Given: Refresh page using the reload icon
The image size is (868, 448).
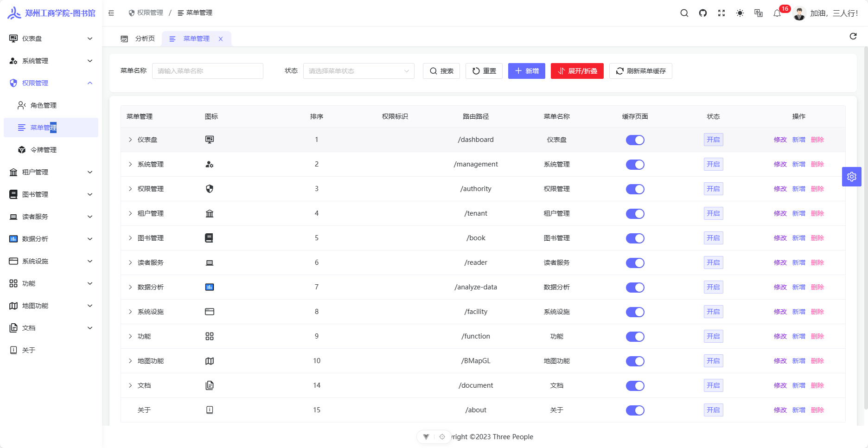Looking at the screenshot, I should tap(853, 36).
